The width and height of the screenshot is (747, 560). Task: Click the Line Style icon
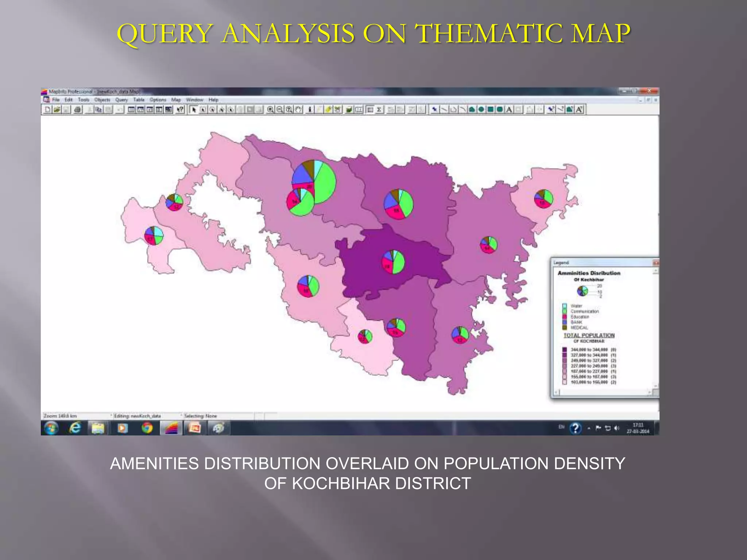click(x=560, y=109)
